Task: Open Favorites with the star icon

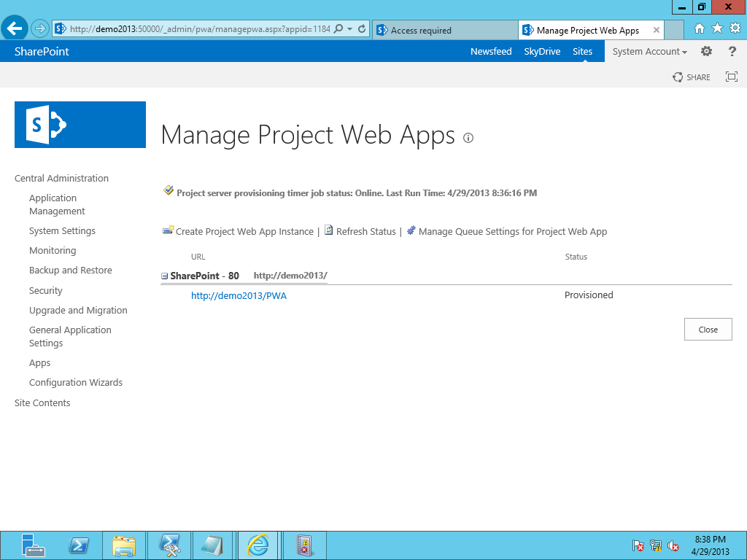Action: [718, 28]
